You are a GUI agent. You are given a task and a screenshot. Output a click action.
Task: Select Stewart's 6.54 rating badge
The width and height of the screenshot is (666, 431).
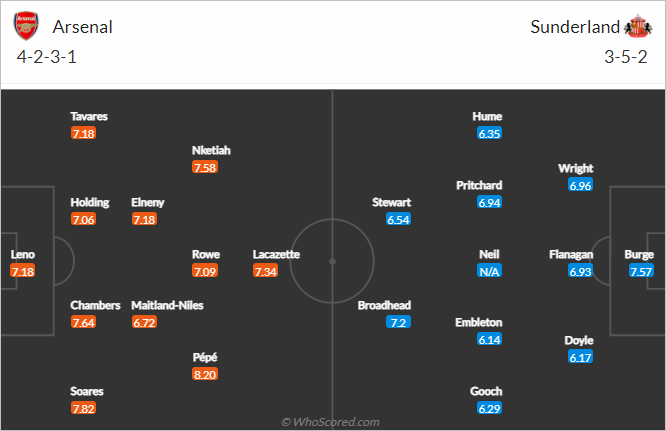[x=398, y=219]
